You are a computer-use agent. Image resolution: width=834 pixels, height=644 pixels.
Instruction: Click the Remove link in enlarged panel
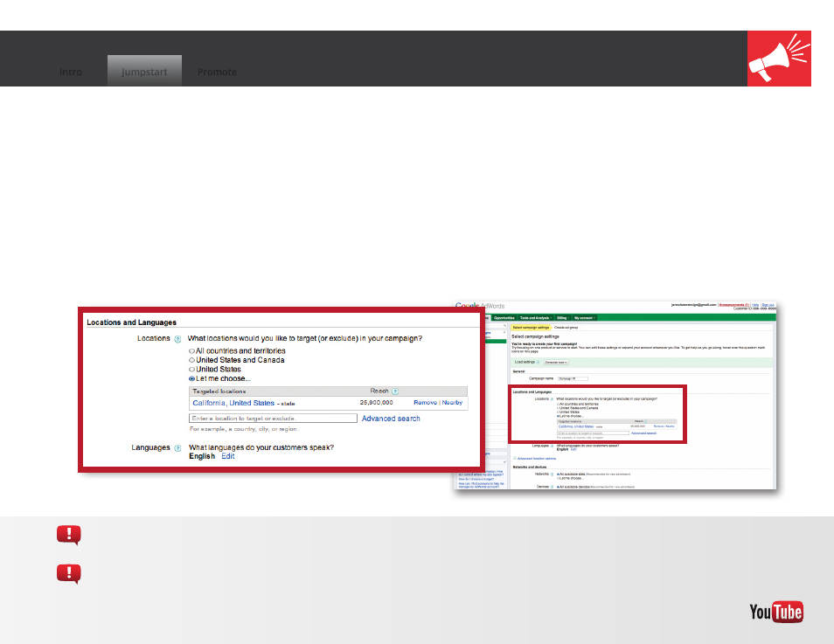pyautogui.click(x=425, y=403)
